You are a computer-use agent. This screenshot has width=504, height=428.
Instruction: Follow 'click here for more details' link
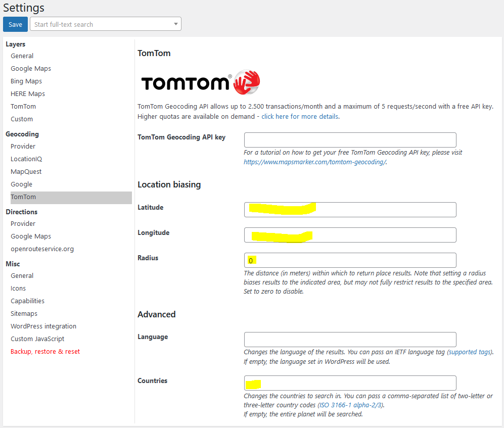click(300, 116)
